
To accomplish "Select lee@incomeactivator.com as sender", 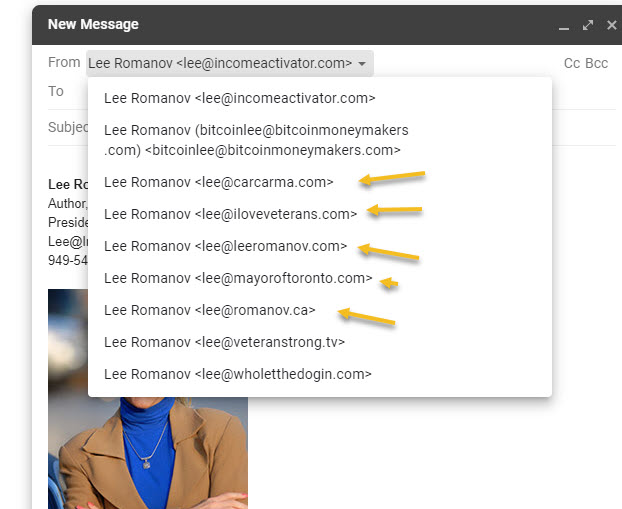I will point(319,98).
